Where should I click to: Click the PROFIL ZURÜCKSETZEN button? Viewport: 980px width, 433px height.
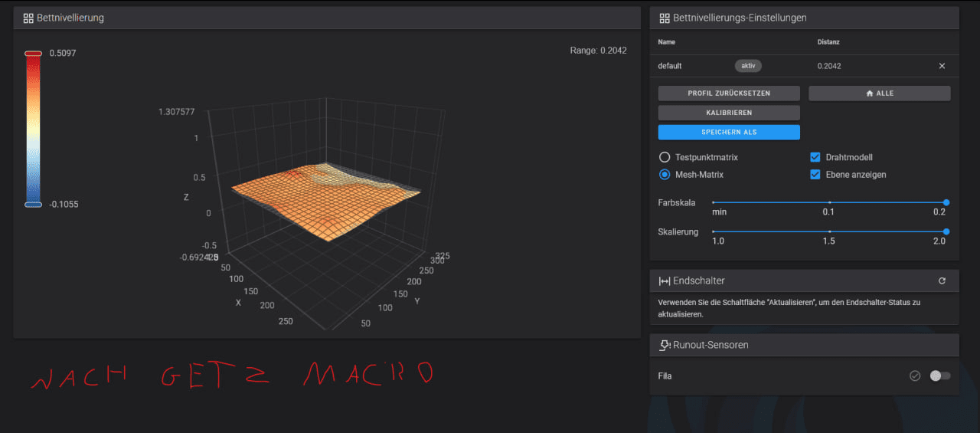coord(729,93)
